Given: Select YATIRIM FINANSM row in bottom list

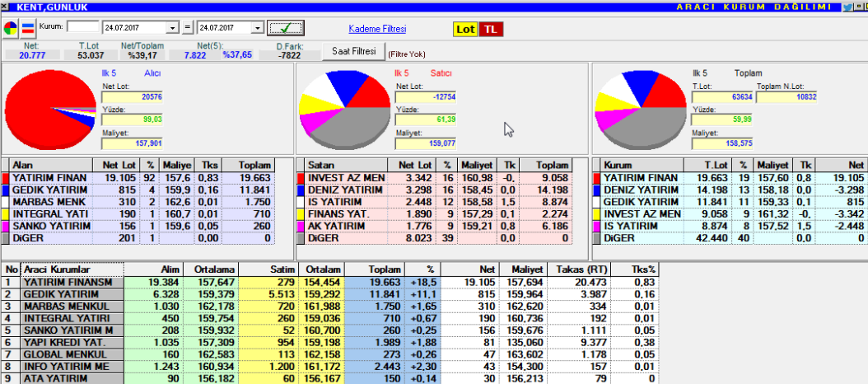Looking at the screenshot, I should tap(331, 282).
